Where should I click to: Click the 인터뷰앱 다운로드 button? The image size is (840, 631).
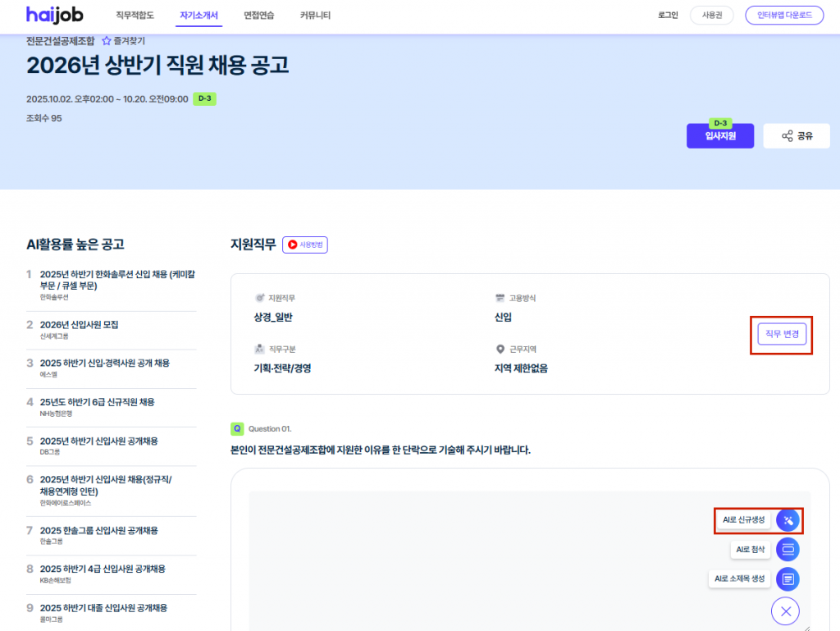(x=783, y=16)
